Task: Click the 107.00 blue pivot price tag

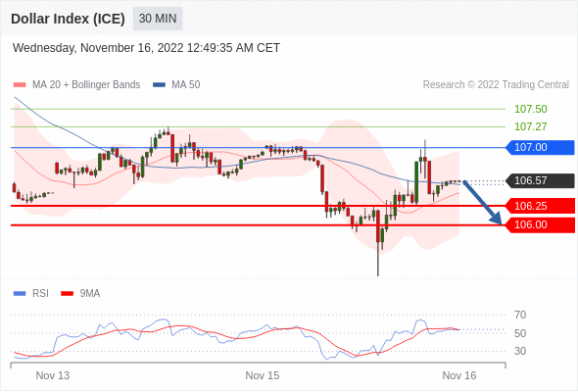Action: tap(540, 148)
